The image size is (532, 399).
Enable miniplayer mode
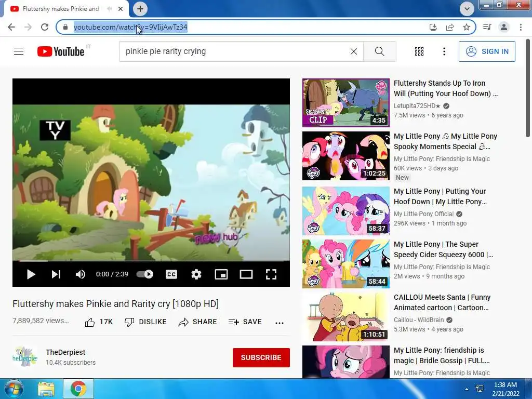[221, 274]
